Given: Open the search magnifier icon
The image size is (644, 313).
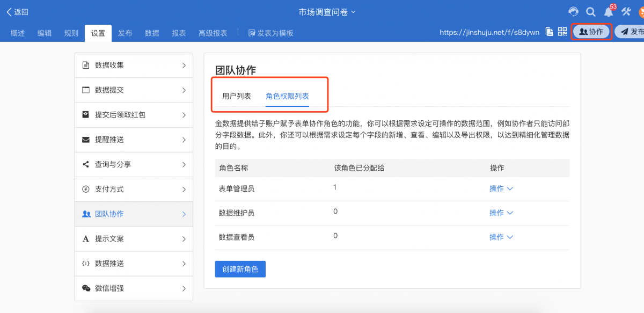Looking at the screenshot, I should [x=591, y=12].
